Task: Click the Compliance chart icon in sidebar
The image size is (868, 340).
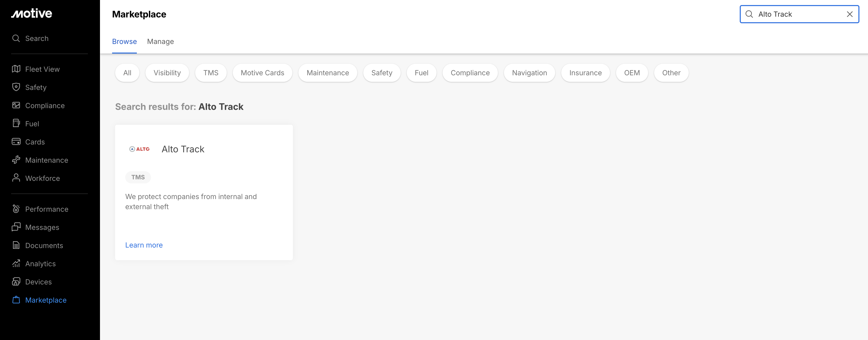Action: [x=16, y=106]
